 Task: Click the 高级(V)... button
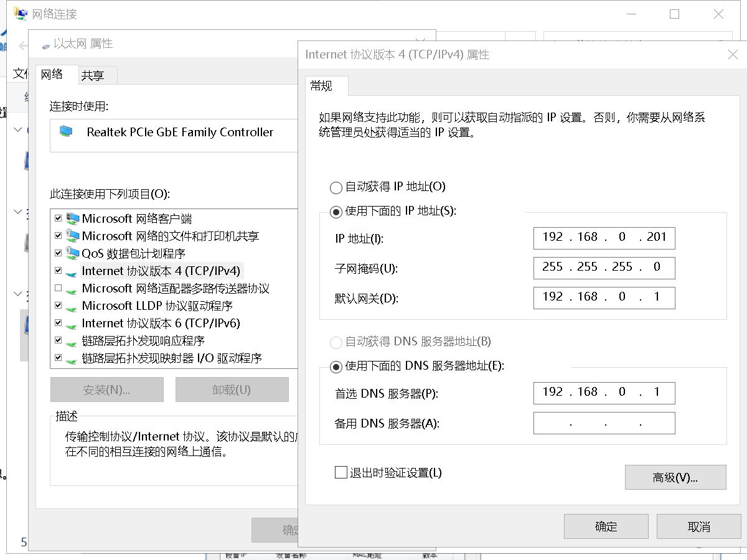(675, 477)
